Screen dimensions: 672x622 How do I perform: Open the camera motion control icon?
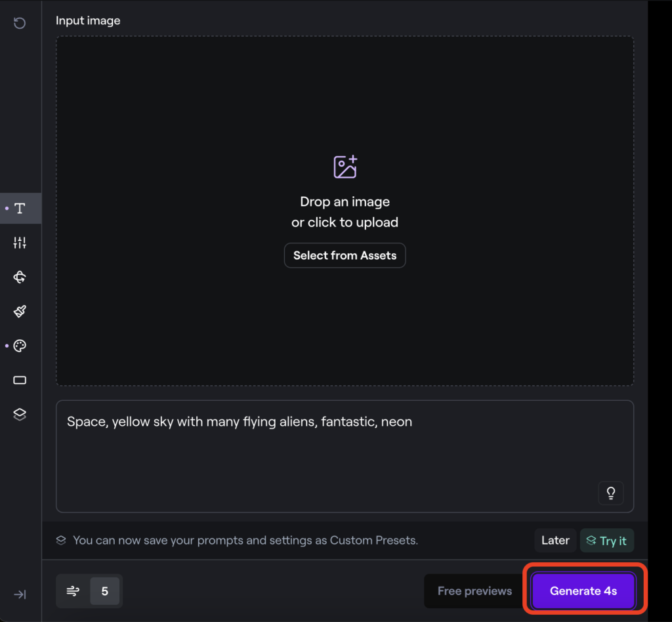tap(20, 277)
